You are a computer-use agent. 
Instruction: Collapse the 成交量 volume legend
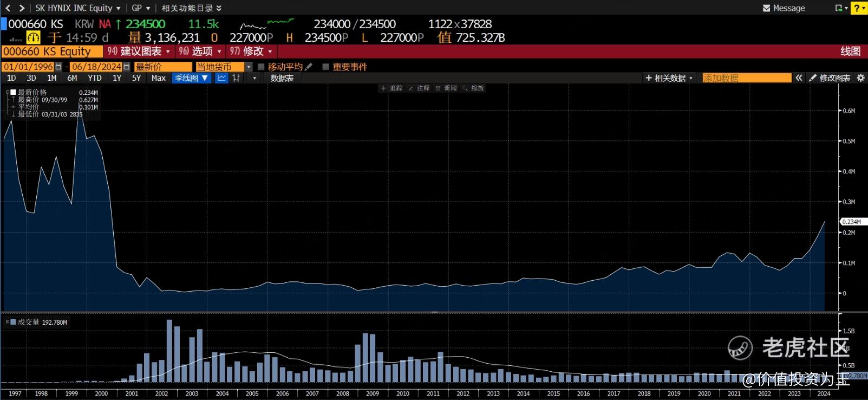coord(7,322)
